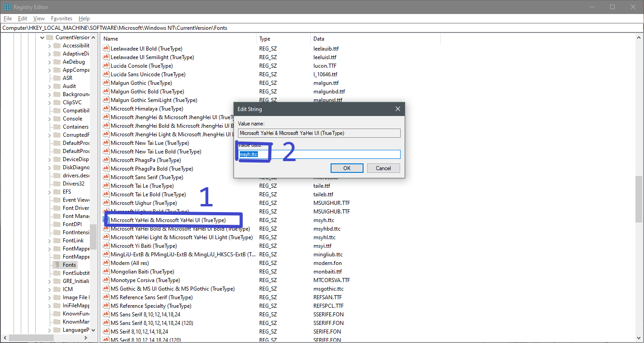Open the Help menu
This screenshot has height=343, width=644.
pos(84,19)
